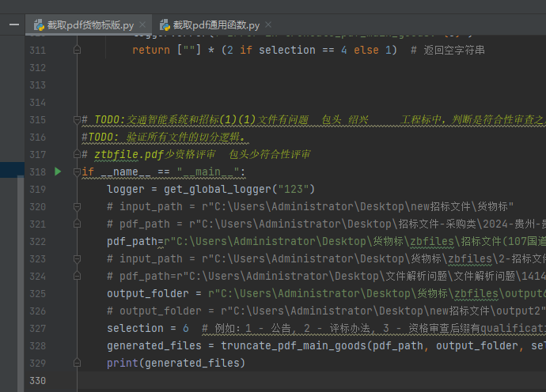Click the green run arrow at line 318
Screen dimensions: 546x392
tap(58, 171)
